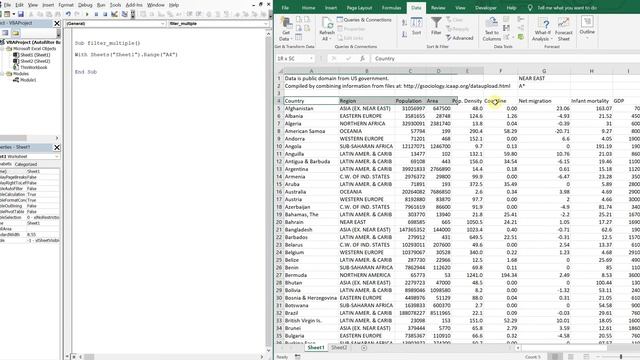640x360 pixels.
Task: Click Get Data button in Excel ribbon
Action: click(285, 29)
